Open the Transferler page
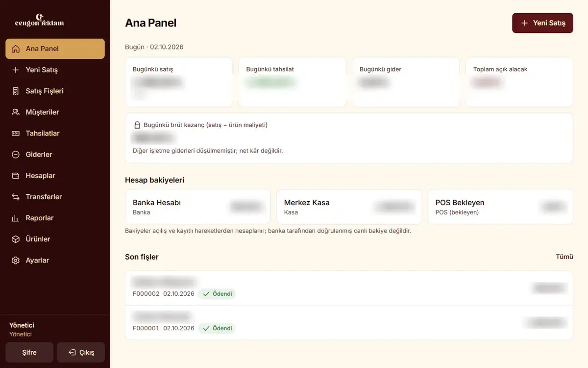This screenshot has width=588, height=368. click(x=55, y=197)
